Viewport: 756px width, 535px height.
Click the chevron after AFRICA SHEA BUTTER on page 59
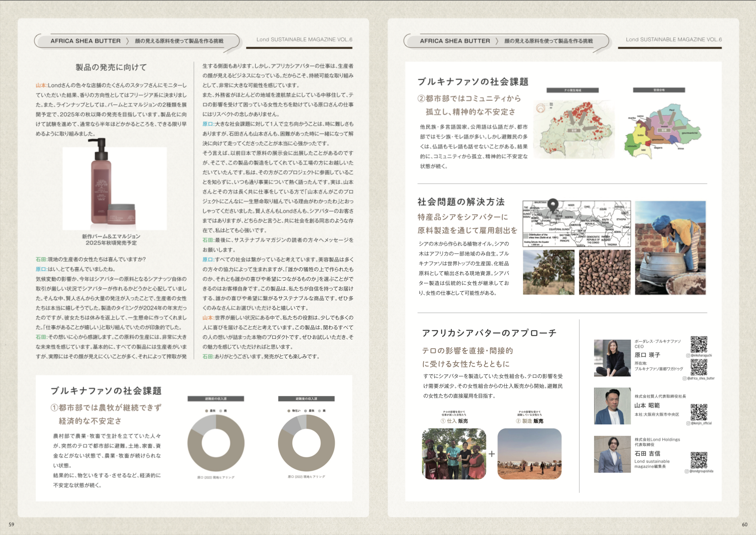128,41
